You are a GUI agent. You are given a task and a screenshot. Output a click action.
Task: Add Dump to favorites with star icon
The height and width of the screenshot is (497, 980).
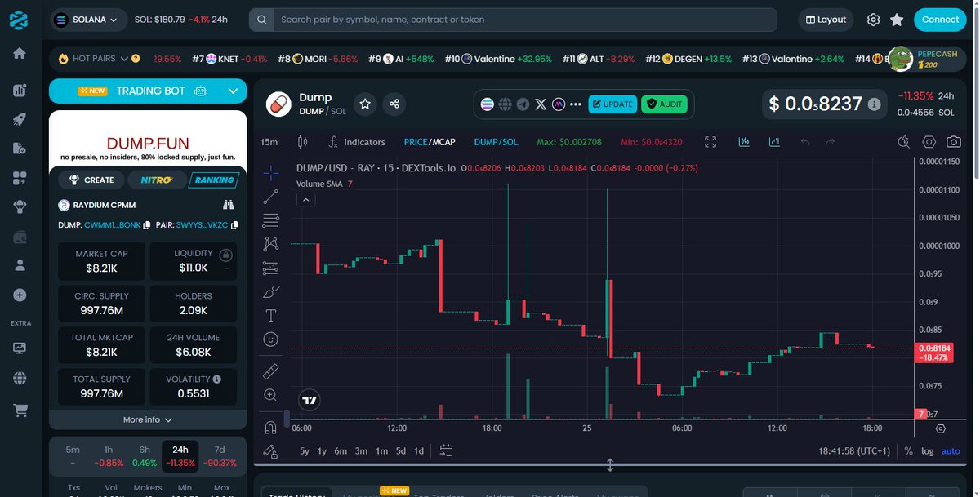pyautogui.click(x=365, y=104)
